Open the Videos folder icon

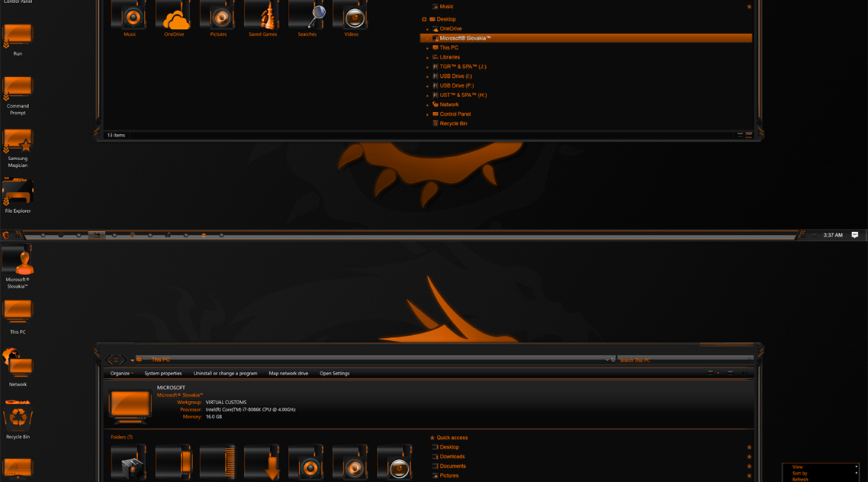click(x=352, y=17)
